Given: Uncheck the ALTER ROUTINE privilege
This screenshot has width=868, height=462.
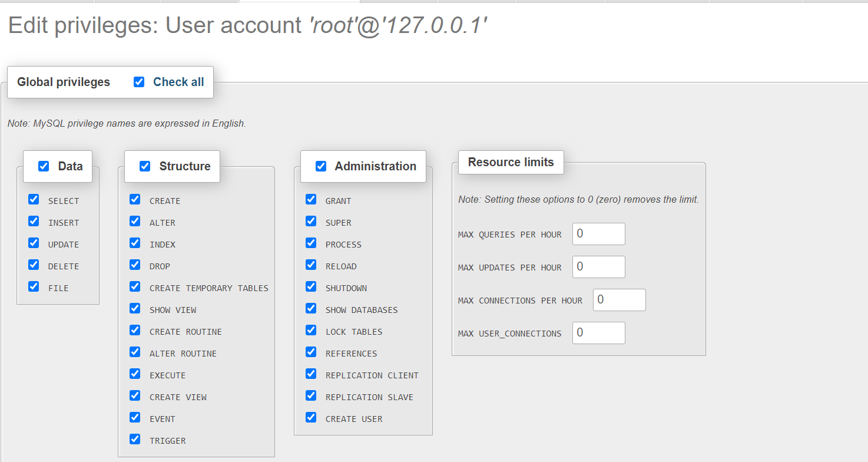Looking at the screenshot, I should (135, 352).
